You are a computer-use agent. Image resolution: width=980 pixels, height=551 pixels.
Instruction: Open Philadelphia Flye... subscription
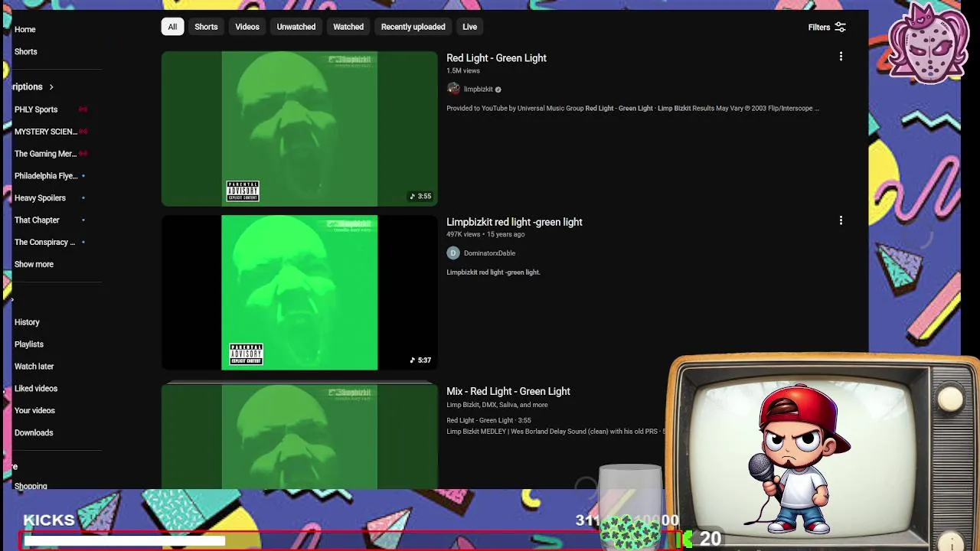[46, 176]
